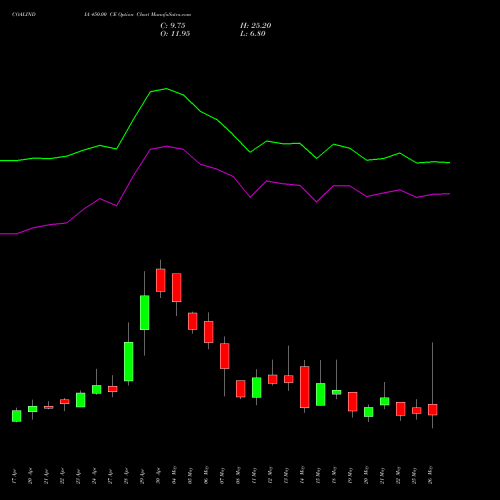The image size is (500, 500).
Task: Click the 14 May date label
Action: (x=302, y=475)
